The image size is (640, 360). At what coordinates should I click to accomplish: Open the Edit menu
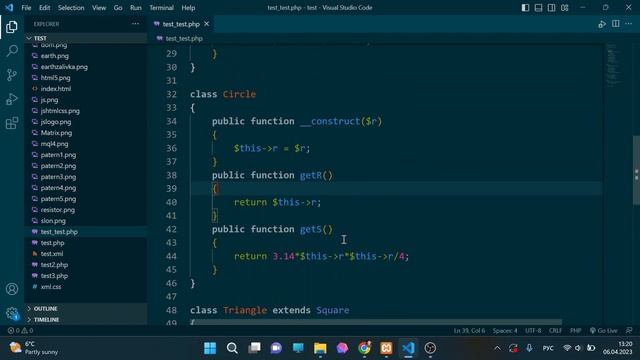(x=44, y=8)
